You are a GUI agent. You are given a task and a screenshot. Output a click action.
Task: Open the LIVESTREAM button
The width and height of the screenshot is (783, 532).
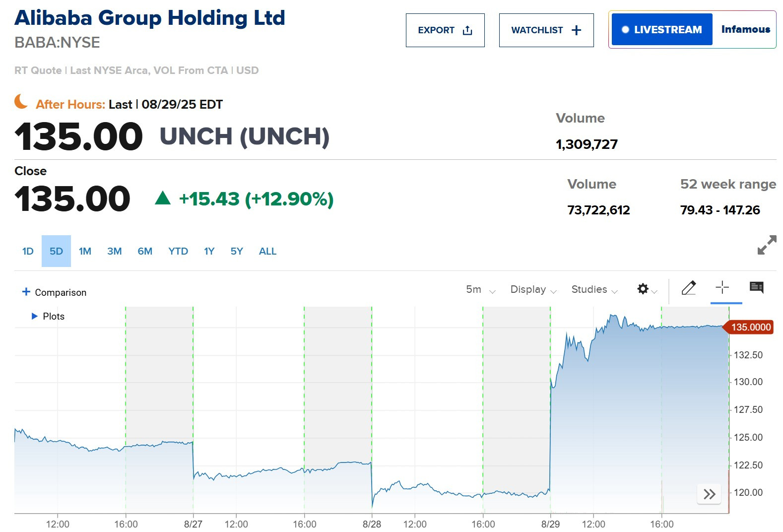(662, 30)
